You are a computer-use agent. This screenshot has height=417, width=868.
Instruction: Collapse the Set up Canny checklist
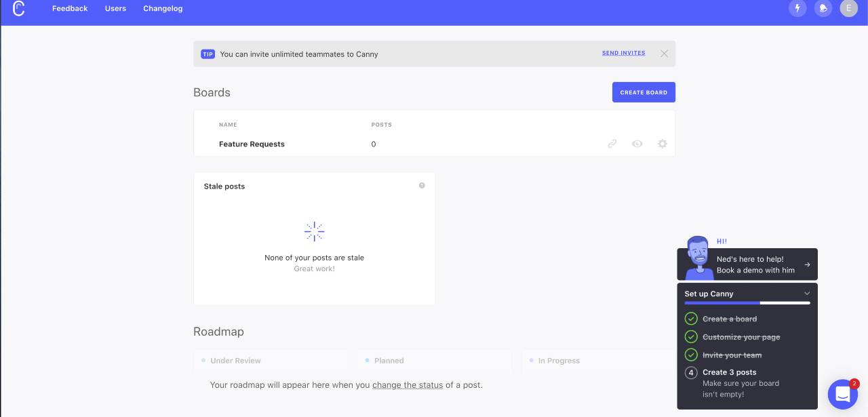807,294
